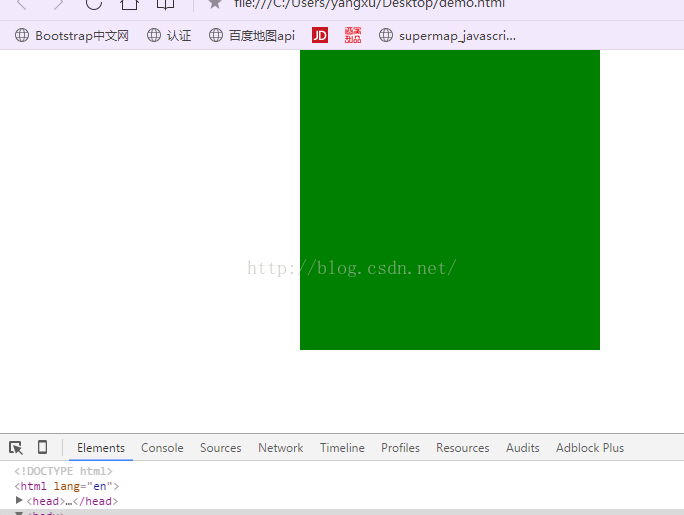Activate the DevTools inspect element picker
This screenshot has width=684, height=515.
(16, 448)
